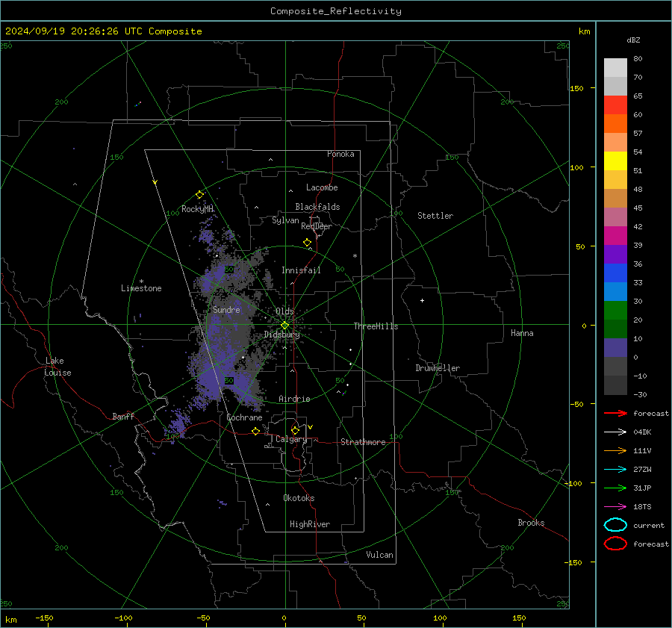Click the Ponoka city label

(x=340, y=154)
